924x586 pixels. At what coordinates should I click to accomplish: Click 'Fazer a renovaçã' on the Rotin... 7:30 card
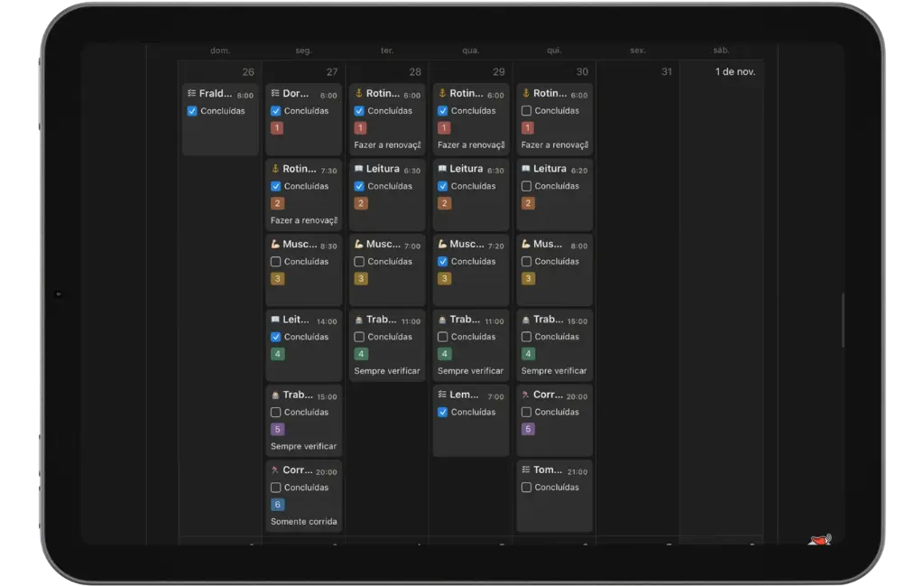coord(304,220)
